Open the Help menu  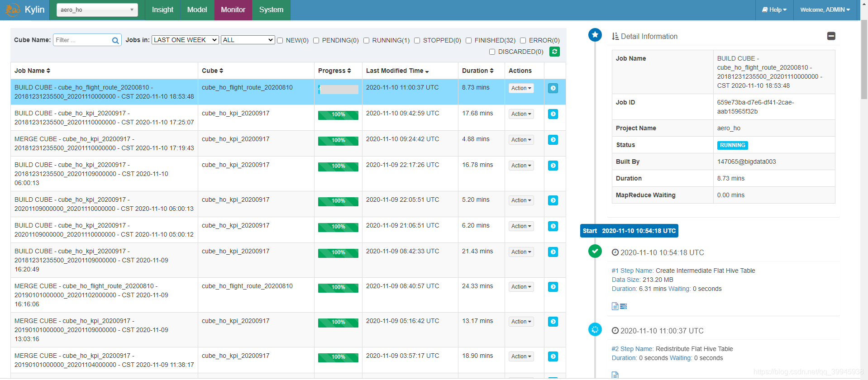pyautogui.click(x=774, y=9)
